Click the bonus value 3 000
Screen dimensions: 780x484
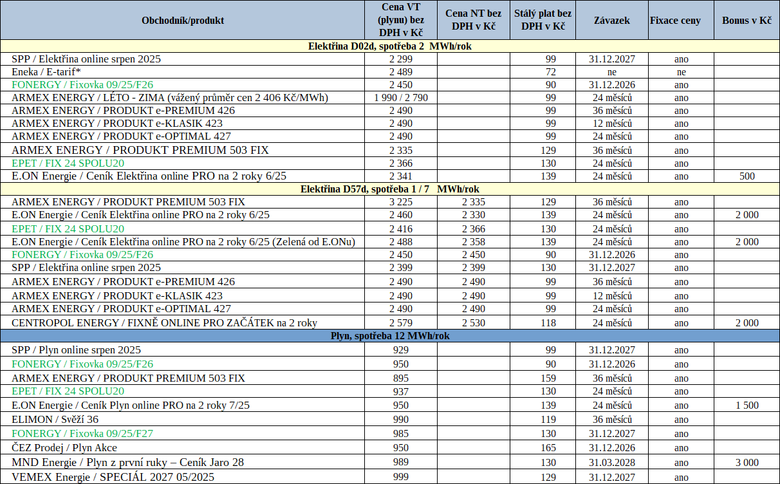click(x=747, y=463)
